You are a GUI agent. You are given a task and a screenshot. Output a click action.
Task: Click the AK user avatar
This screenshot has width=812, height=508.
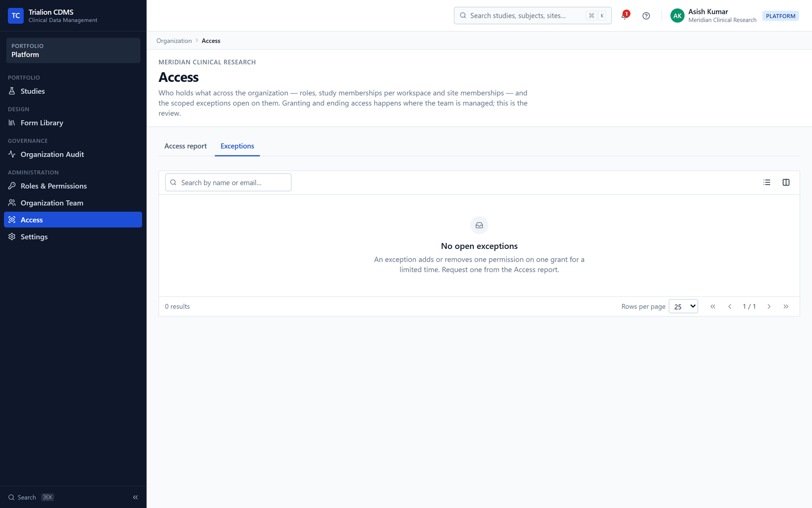click(677, 16)
